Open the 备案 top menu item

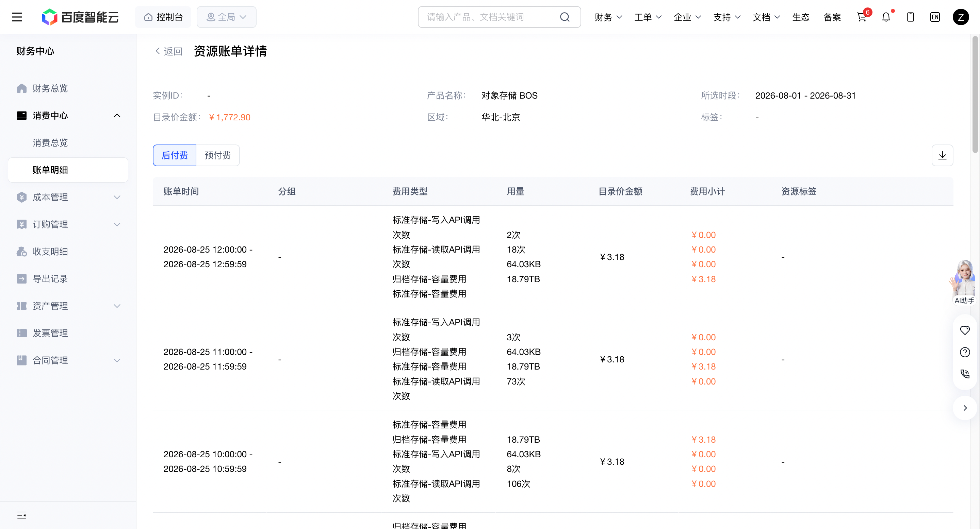832,17
